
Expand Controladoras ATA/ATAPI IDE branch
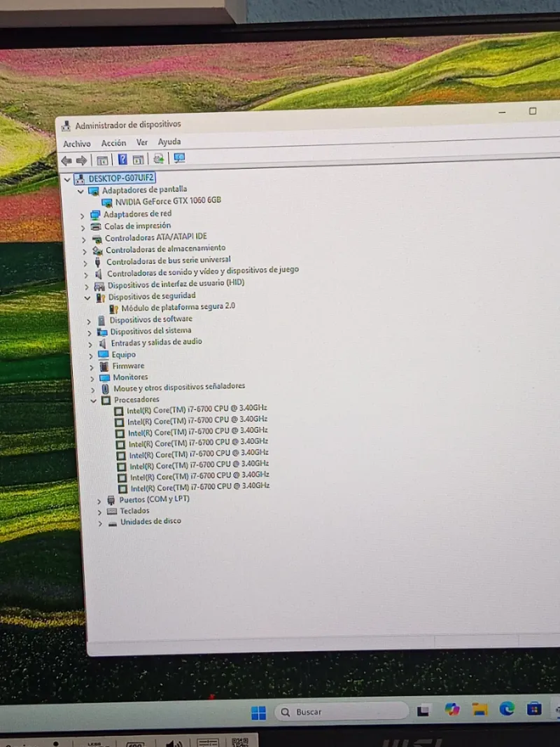click(x=84, y=239)
